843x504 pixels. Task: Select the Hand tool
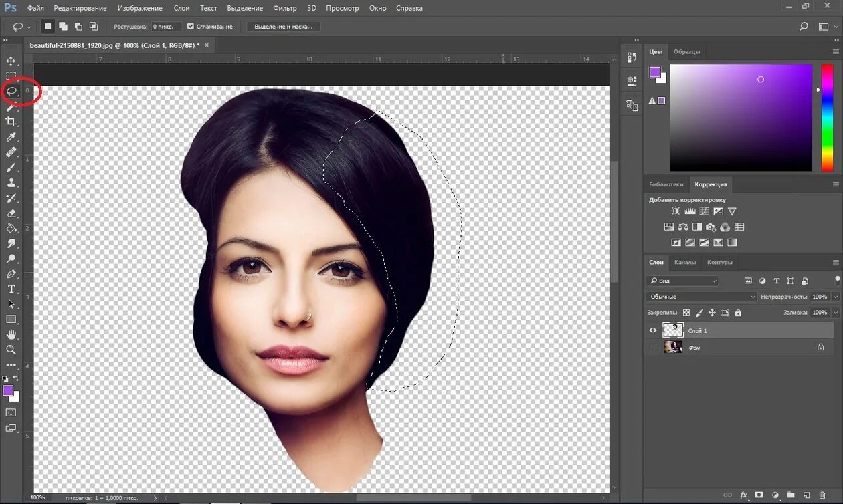pos(11,334)
